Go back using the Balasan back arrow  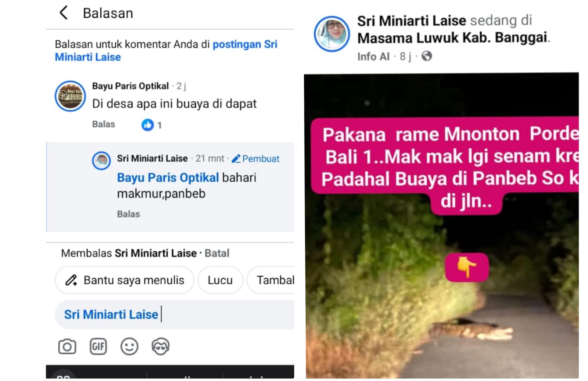click(64, 12)
